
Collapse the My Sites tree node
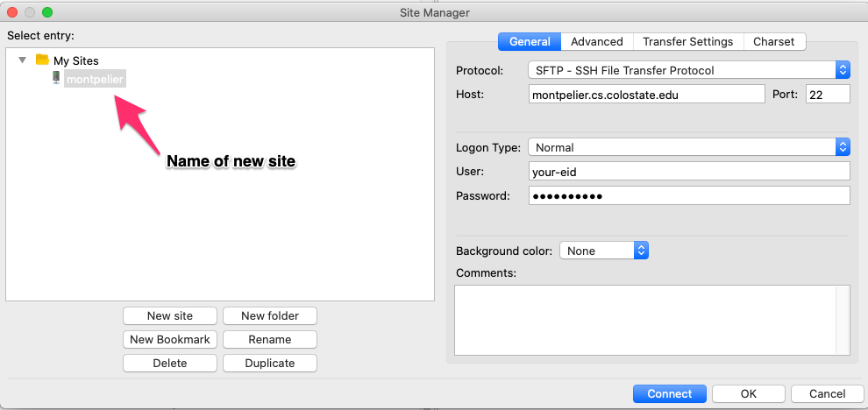click(22, 60)
